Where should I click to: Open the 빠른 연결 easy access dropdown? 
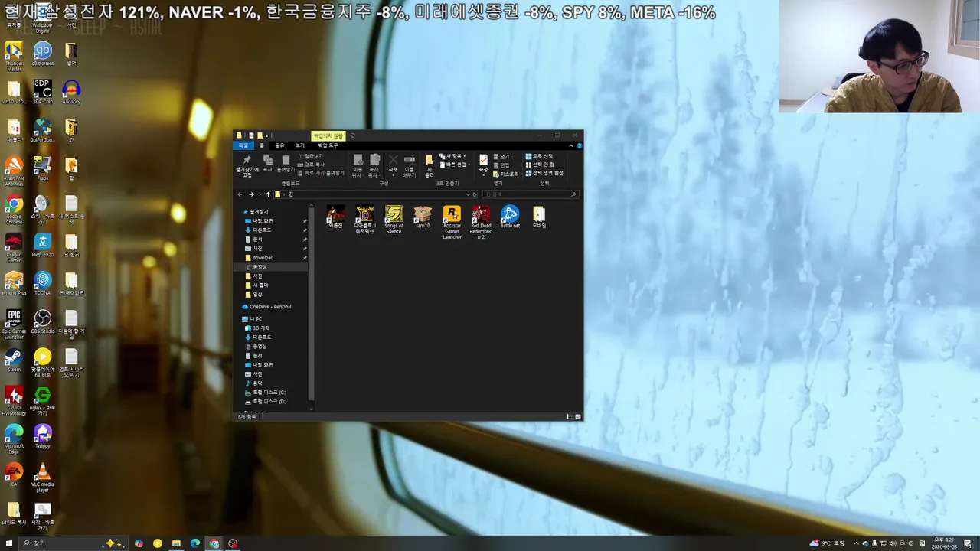tap(454, 165)
